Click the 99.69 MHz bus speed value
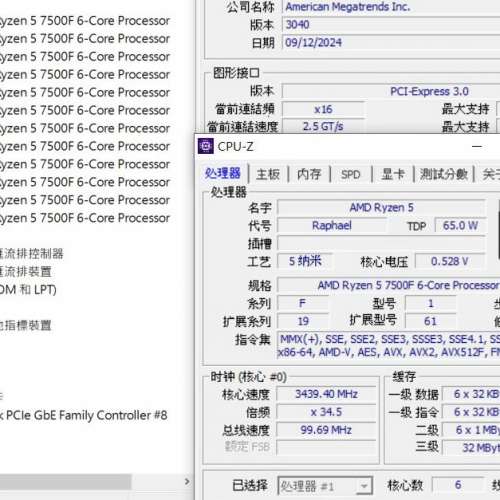The image size is (500, 500). (326, 430)
